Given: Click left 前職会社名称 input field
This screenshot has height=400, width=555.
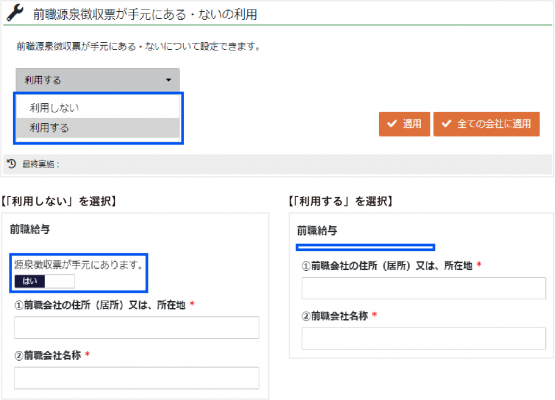Looking at the screenshot, I should 137,378.
